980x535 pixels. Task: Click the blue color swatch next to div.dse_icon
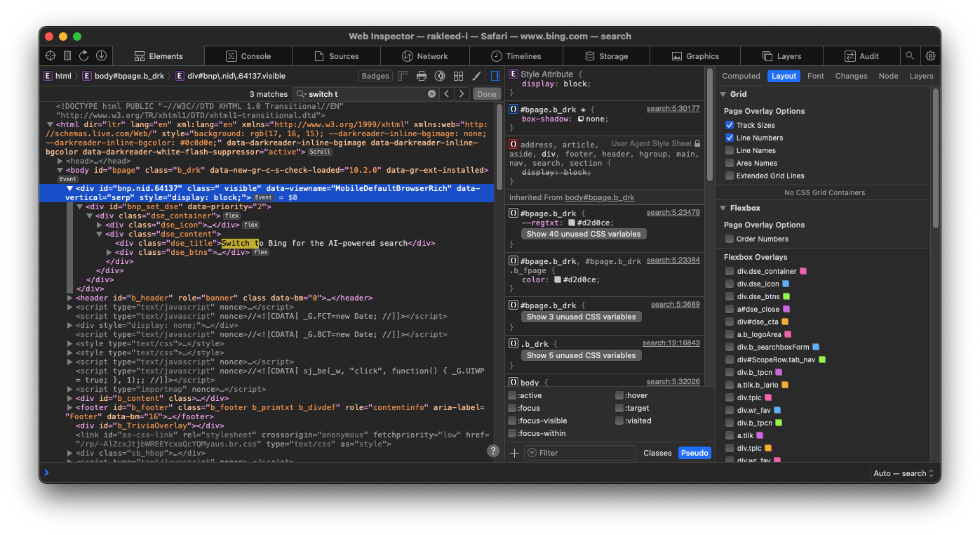click(x=786, y=284)
